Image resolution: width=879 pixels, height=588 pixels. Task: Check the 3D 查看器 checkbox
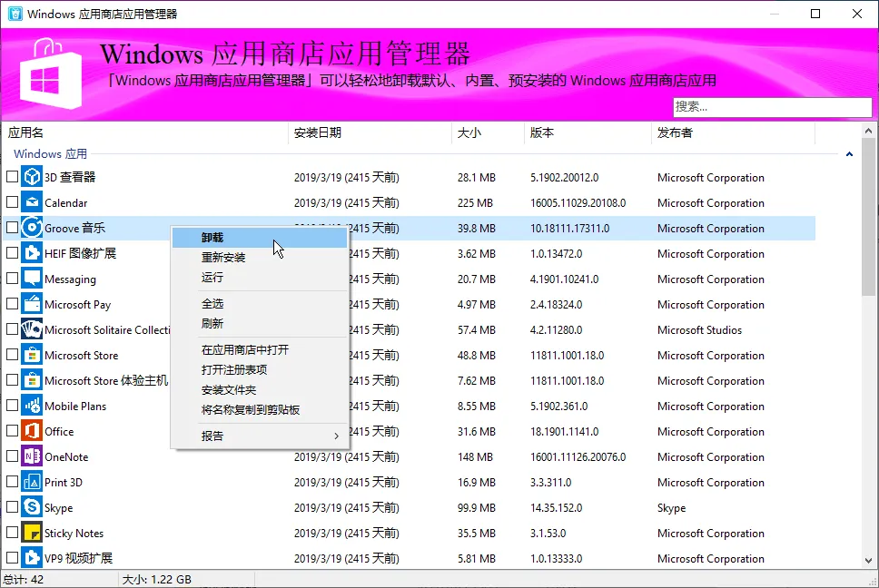click(13, 177)
